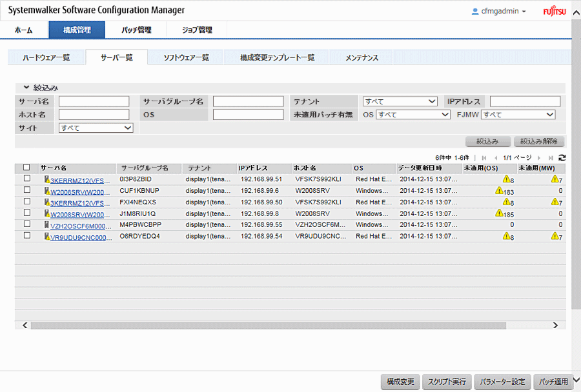
Task: Switch to the ホーム tab
Action: (24, 30)
